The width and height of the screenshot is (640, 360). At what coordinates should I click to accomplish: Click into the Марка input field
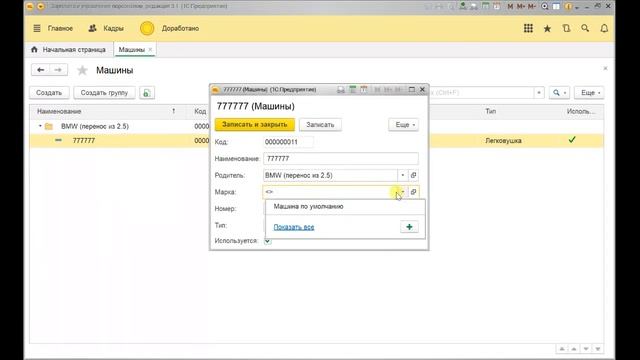pos(330,192)
